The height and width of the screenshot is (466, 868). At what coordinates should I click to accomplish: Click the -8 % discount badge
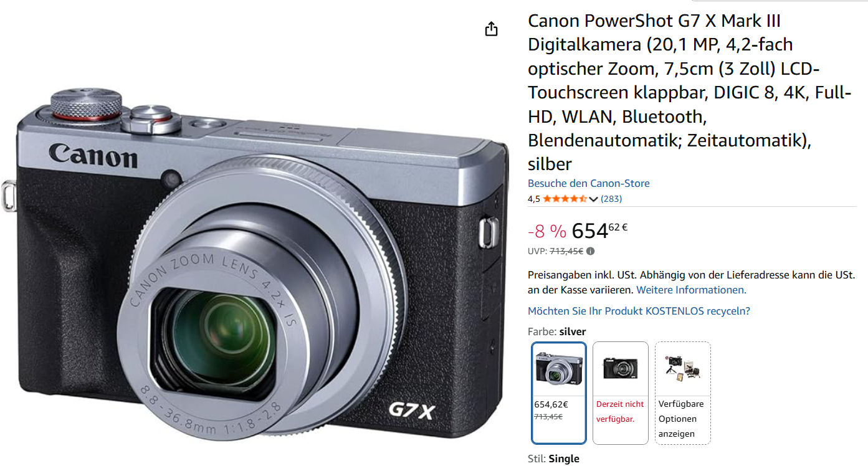pos(547,232)
